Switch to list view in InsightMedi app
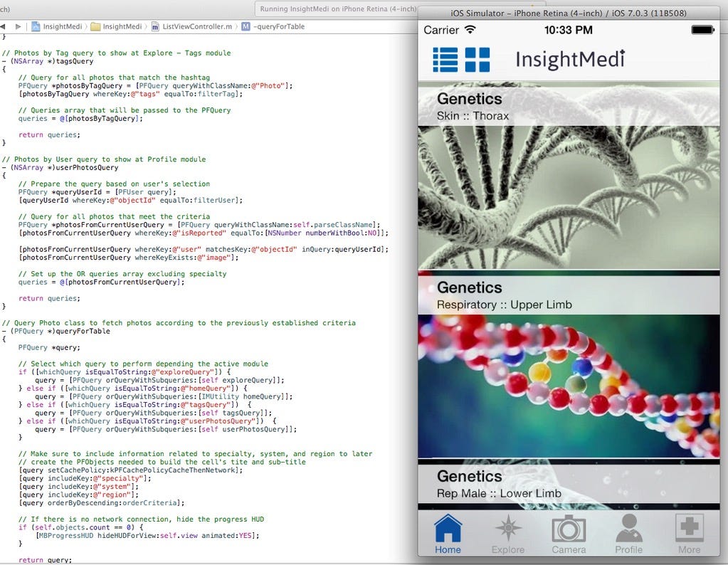728x565 pixels. [445, 60]
